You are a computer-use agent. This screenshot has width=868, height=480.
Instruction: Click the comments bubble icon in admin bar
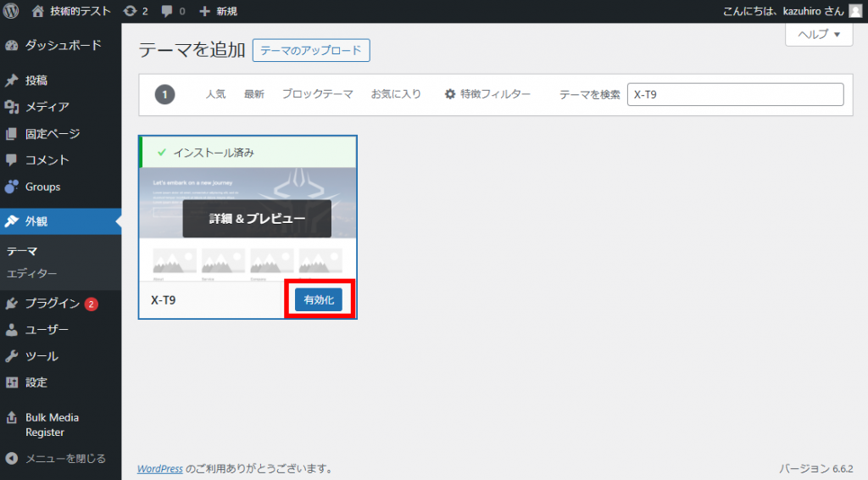167,11
